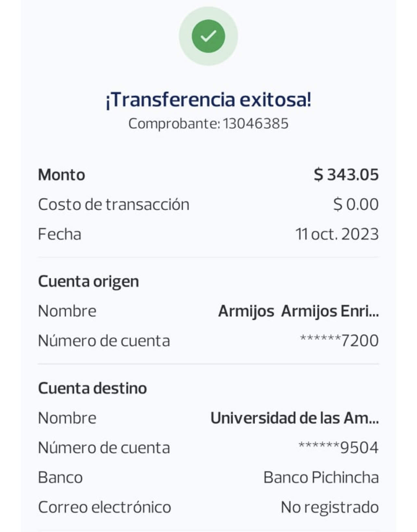Select origin account number ending in 7200

pyautogui.click(x=339, y=341)
